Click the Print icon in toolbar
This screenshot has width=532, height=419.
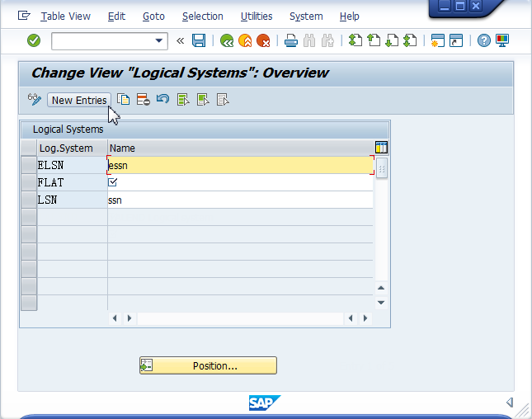(x=290, y=40)
